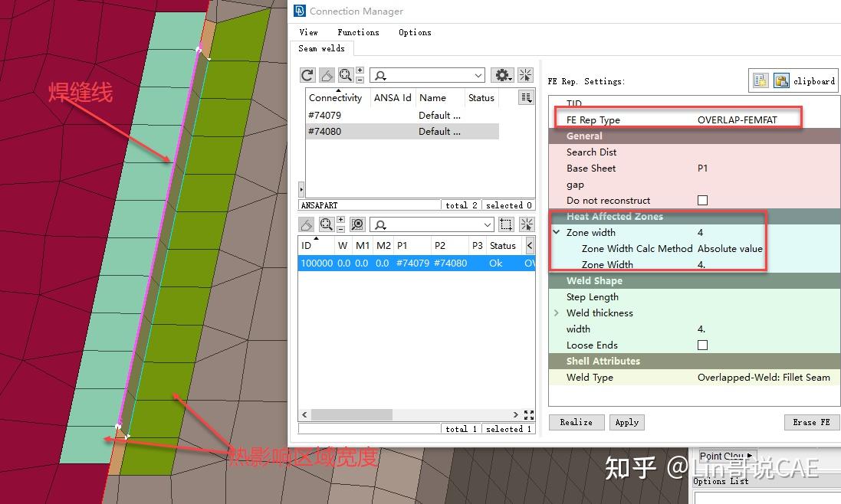841x504 pixels.
Task: Expand the Weld thickness row
Action: [557, 313]
